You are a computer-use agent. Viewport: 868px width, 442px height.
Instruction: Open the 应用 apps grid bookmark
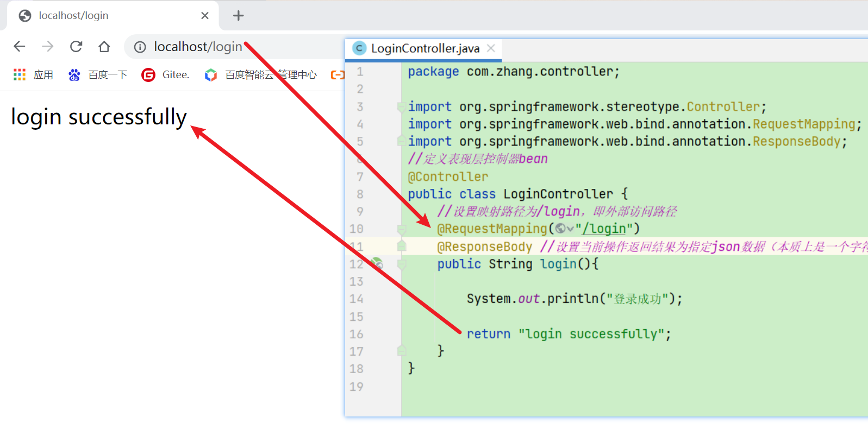pyautogui.click(x=33, y=75)
